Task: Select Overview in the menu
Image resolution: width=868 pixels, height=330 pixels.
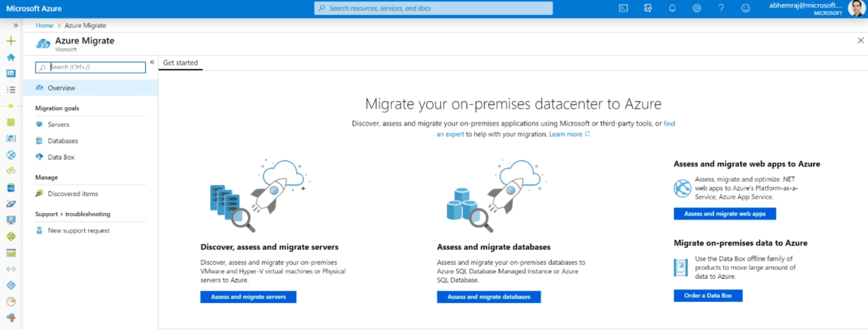Action: point(90,88)
